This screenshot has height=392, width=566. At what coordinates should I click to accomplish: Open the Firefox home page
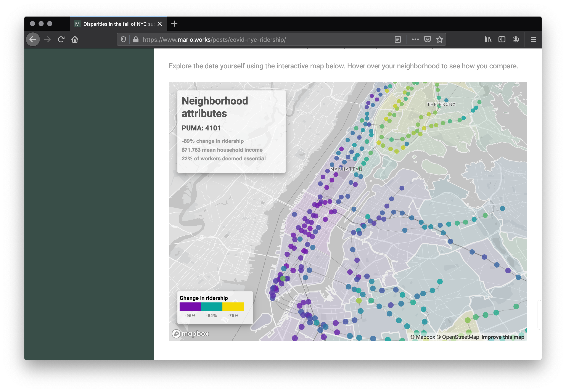coord(75,40)
